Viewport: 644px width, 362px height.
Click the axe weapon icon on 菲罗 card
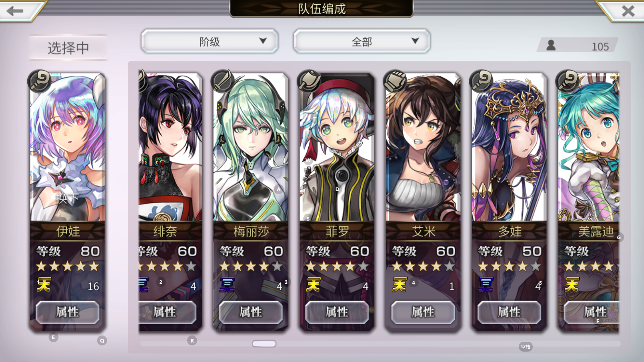pyautogui.click(x=309, y=80)
